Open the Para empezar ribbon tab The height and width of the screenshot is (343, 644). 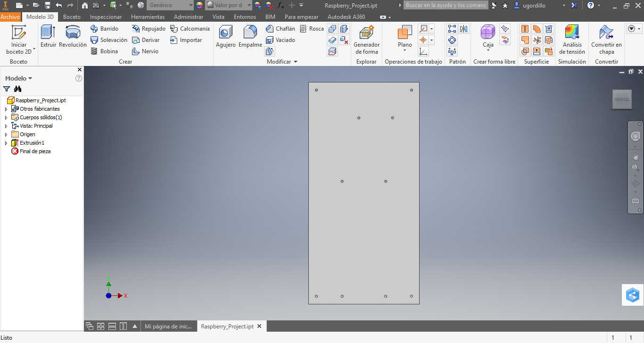click(301, 16)
